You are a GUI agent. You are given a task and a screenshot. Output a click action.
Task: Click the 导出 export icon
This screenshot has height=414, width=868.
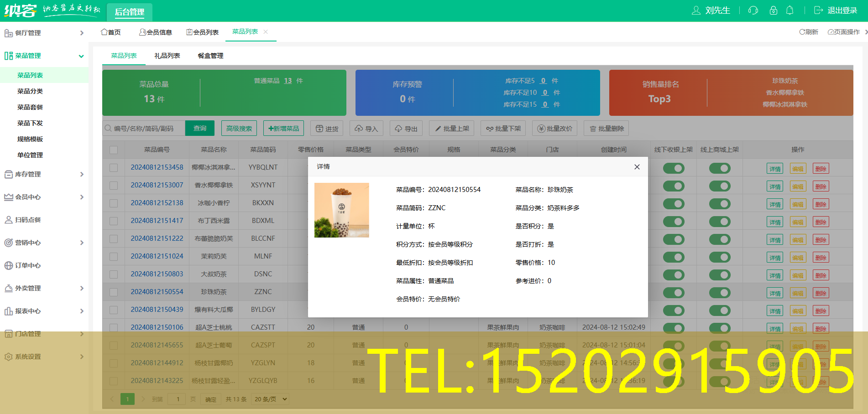[x=406, y=128]
